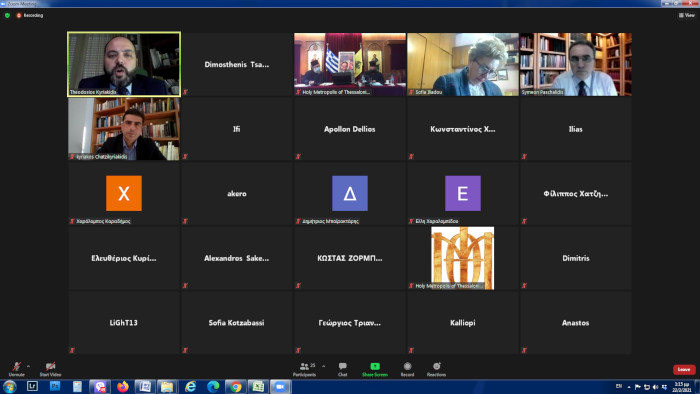Select the Holy Metropolis video tile
The height and width of the screenshot is (394, 700).
click(x=350, y=64)
